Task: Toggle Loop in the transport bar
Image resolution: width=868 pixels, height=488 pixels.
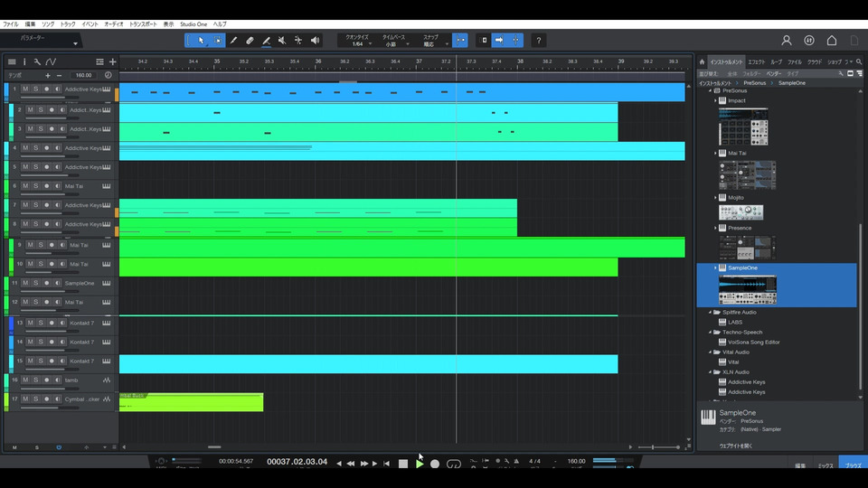Action: [x=453, y=464]
